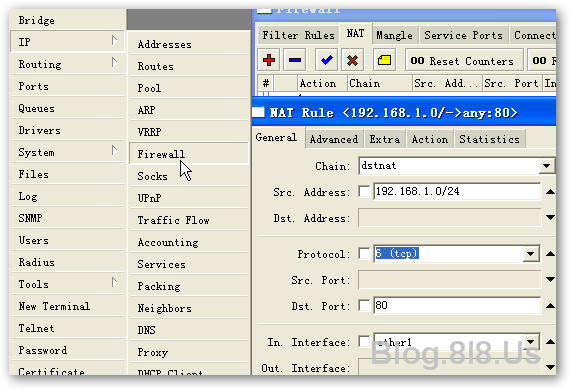Viewport: 571px width, 390px height.
Task: Select Routes in IP submenu
Action: [x=189, y=66]
